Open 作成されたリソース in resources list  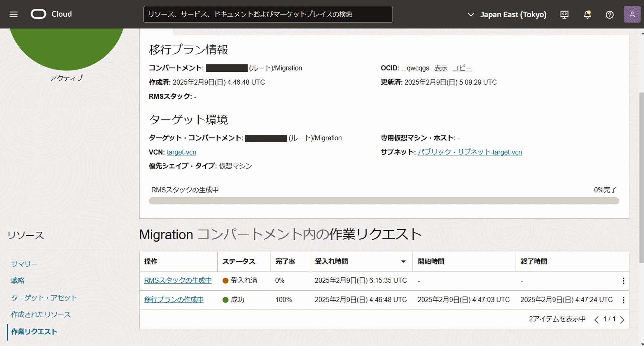(41, 314)
